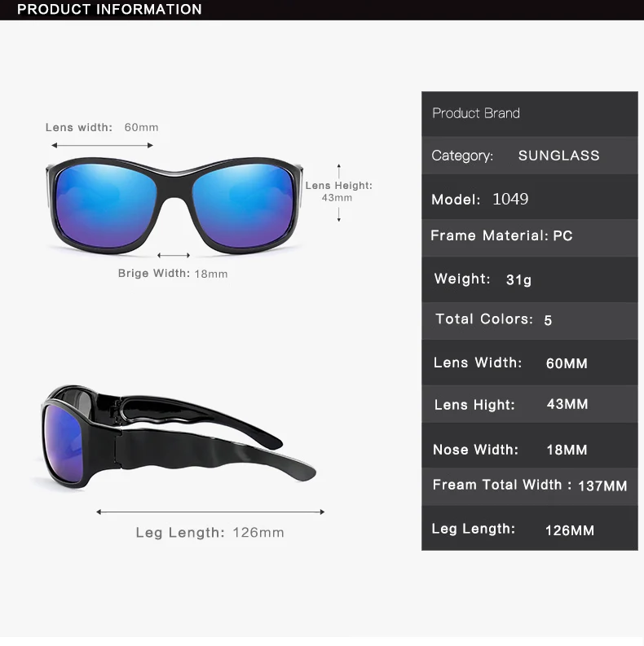Click the Leg Length 126mm caption
The width and height of the screenshot is (644, 646).
(x=210, y=532)
